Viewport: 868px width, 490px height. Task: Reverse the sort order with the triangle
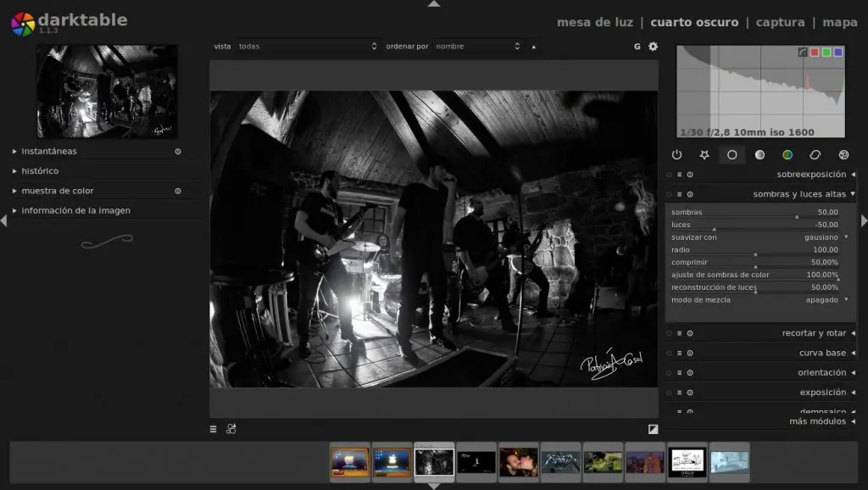[x=534, y=47]
